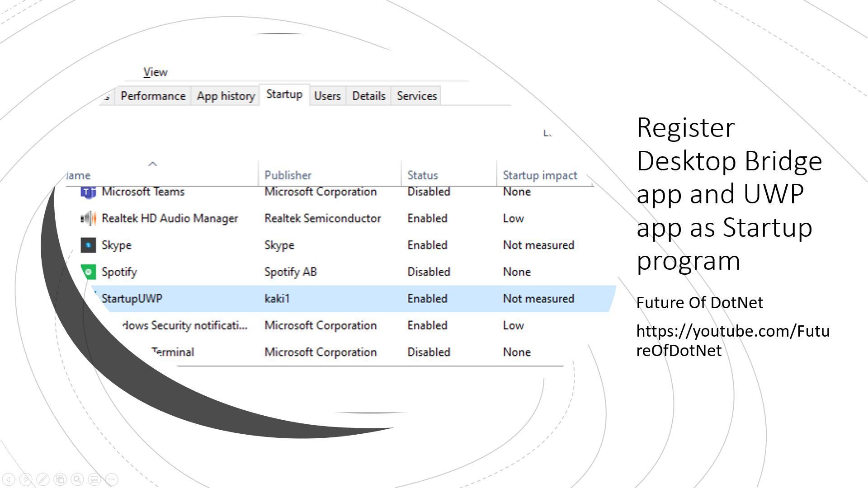Click the Spotify AB publisher cell
Screen dimensions: 868x488
click(x=291, y=272)
